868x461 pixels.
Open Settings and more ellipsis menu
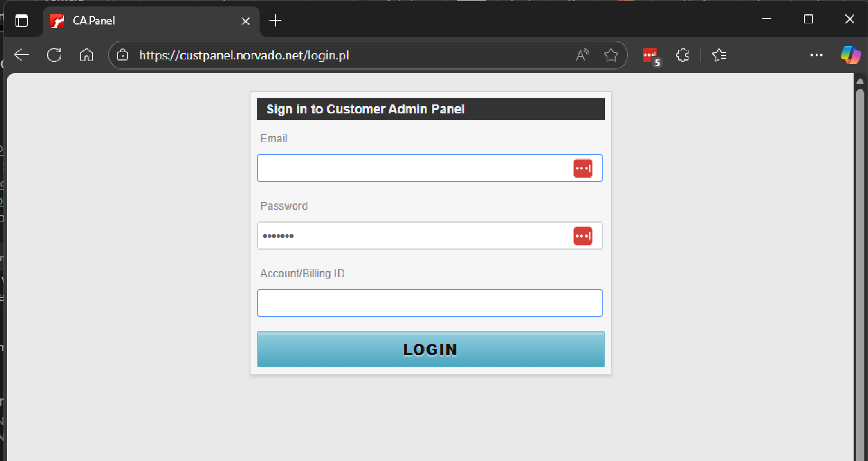point(816,55)
